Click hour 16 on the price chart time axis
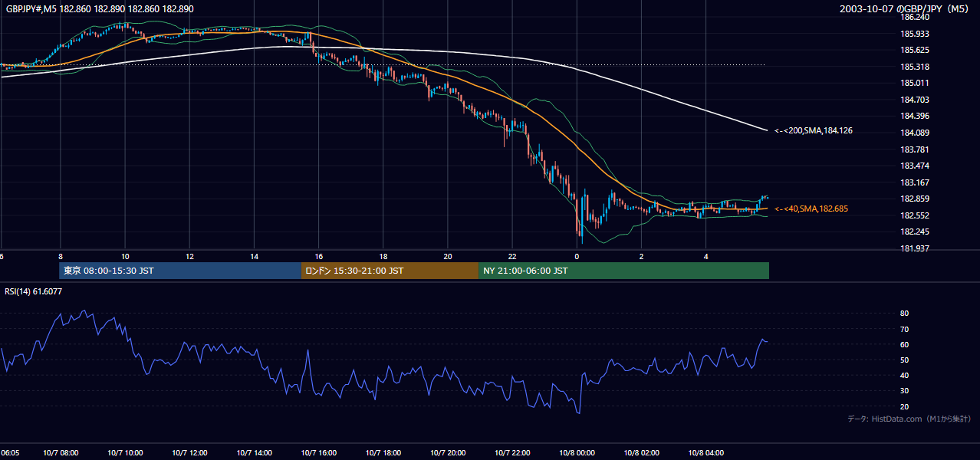Viewport: 980px width, 460px height. click(x=319, y=256)
